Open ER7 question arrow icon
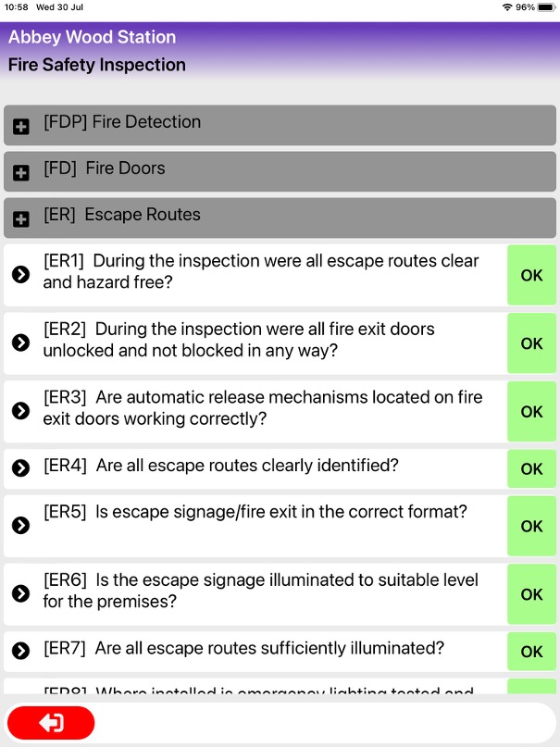 click(x=20, y=652)
